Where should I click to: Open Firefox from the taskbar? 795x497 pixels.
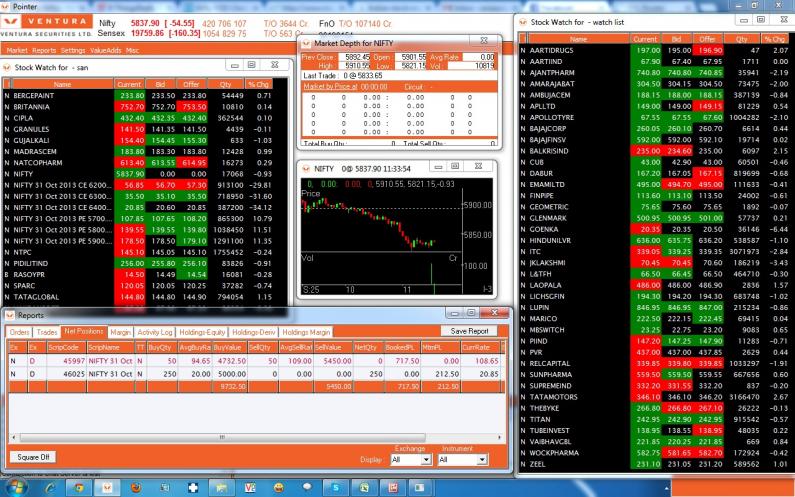pos(136,488)
